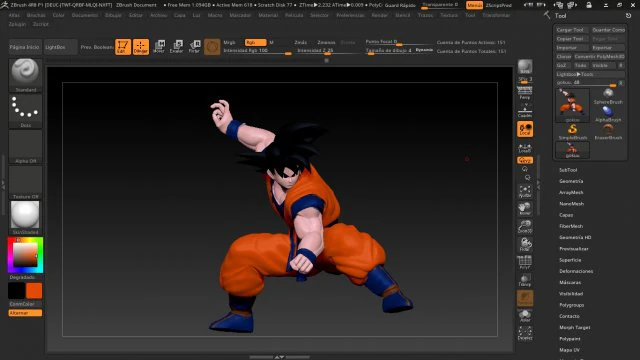Click the BPR render icon

(x=525, y=67)
